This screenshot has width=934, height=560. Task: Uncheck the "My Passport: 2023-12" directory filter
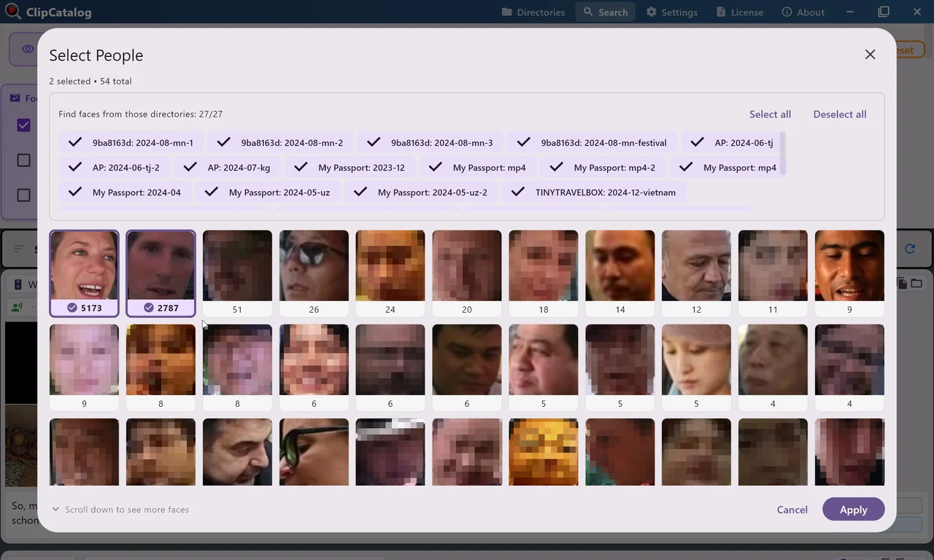point(300,167)
